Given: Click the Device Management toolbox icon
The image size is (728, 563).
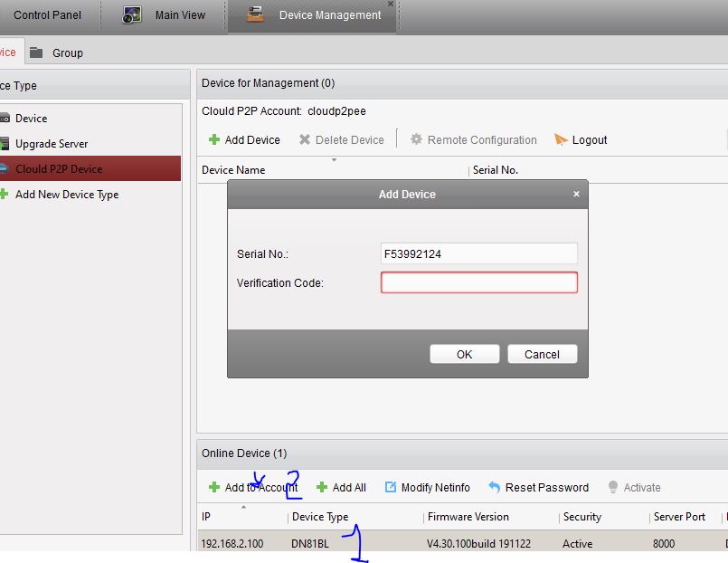Looking at the screenshot, I should [x=255, y=14].
